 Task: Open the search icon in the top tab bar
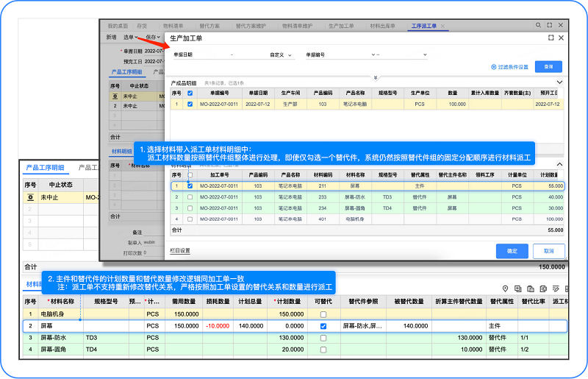[x=538, y=25]
